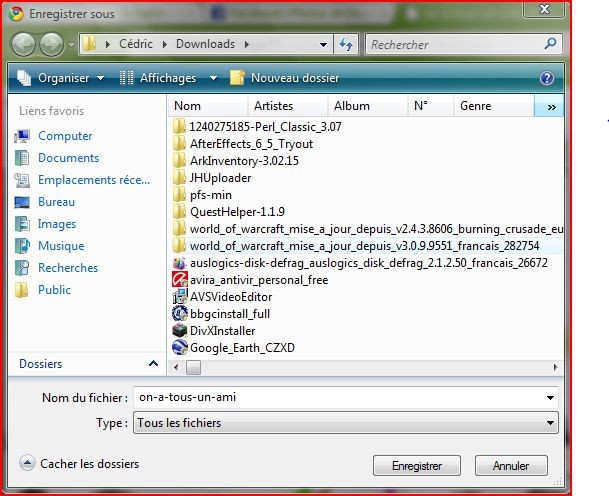Click the Emplacements récents icon
This screenshot has height=496, width=609.
(x=22, y=180)
